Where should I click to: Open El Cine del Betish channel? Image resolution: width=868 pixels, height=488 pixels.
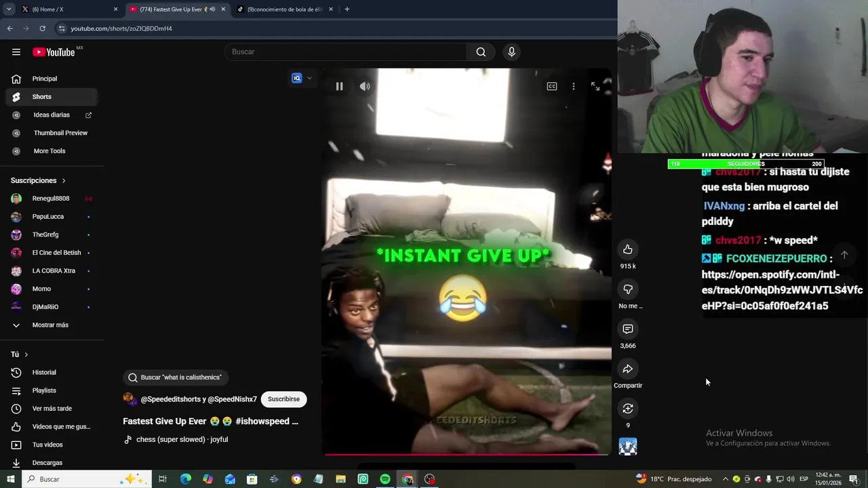52,253
